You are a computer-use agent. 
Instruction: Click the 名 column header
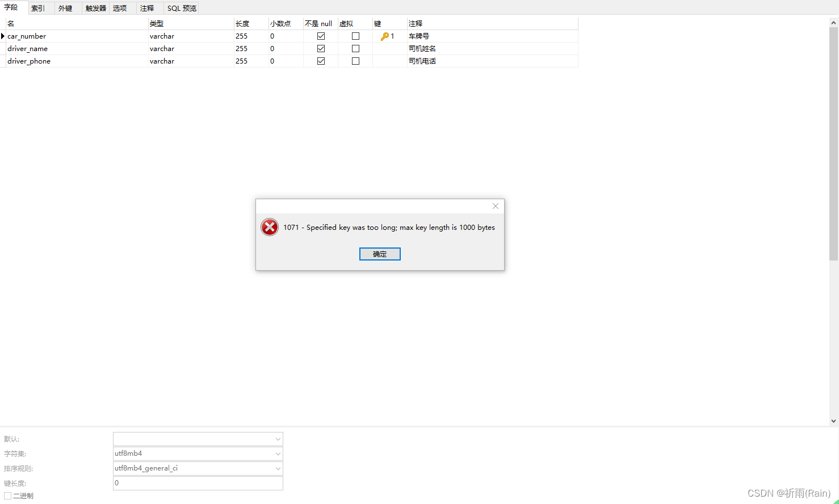(77, 24)
